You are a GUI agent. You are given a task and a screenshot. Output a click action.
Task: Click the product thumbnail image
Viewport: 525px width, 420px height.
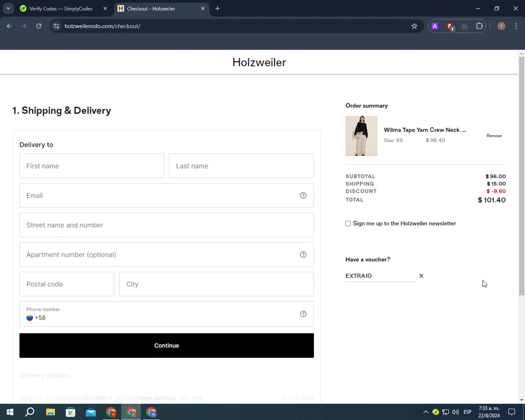(x=362, y=136)
